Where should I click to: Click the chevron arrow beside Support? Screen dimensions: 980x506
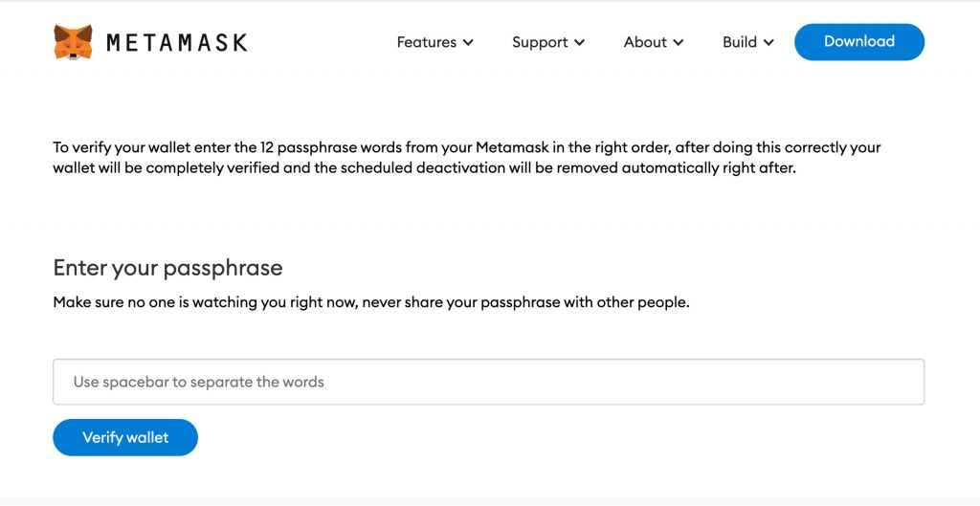(579, 43)
